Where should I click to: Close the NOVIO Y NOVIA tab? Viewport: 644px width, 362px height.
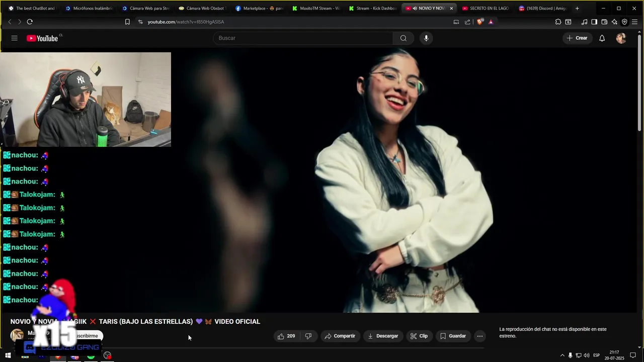(451, 8)
